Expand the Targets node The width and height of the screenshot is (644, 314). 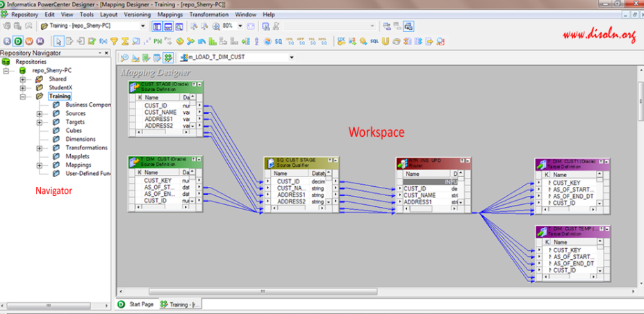pyautogui.click(x=40, y=122)
